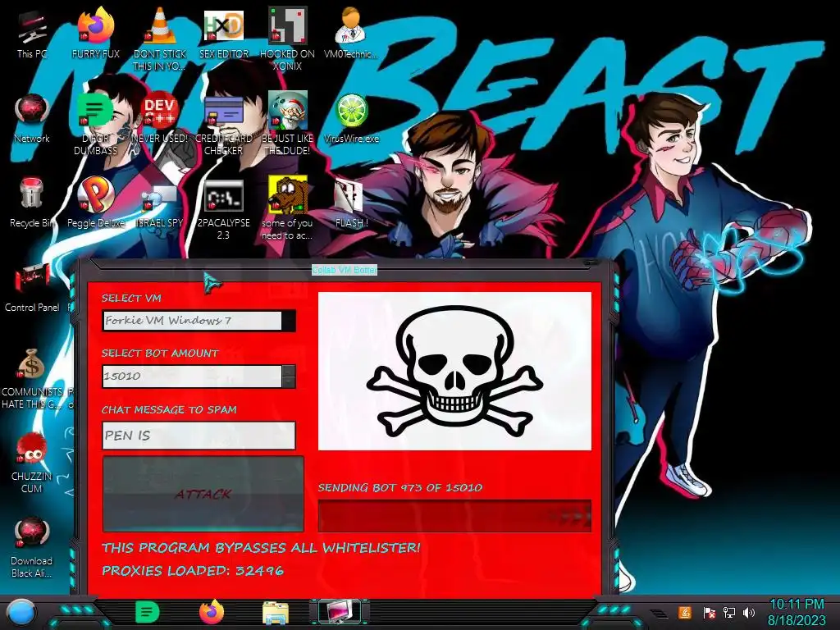Open File Explorer from the taskbar
The height and width of the screenshot is (630, 840).
click(x=276, y=613)
